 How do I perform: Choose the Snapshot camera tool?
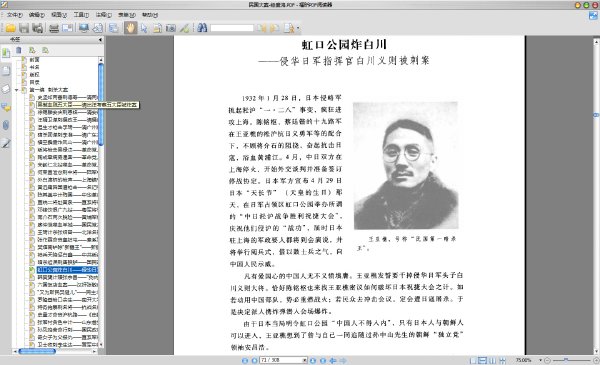click(x=171, y=28)
